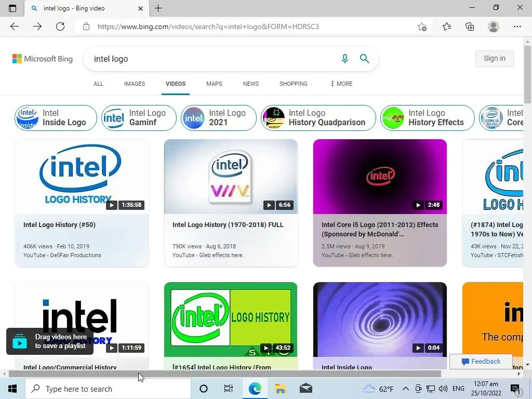The height and width of the screenshot is (399, 532).
Task: Open the black intel 1:11:59 video thumbnail
Action: coord(82,319)
